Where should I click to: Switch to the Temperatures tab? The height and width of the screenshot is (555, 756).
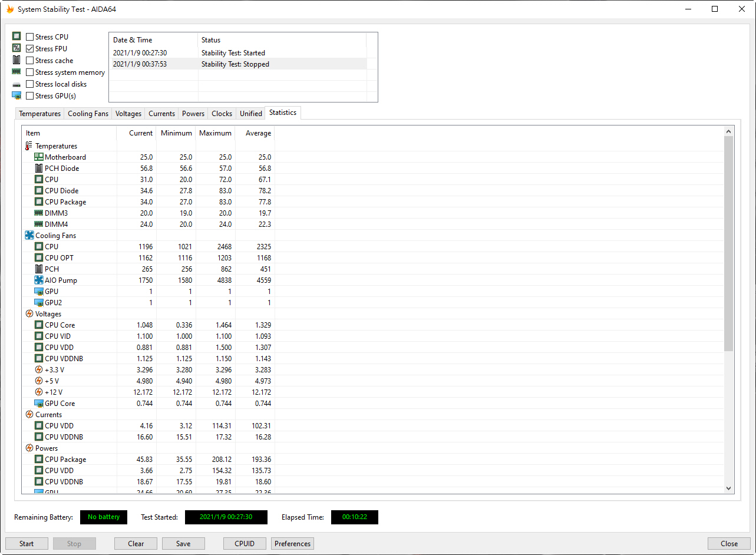point(39,114)
